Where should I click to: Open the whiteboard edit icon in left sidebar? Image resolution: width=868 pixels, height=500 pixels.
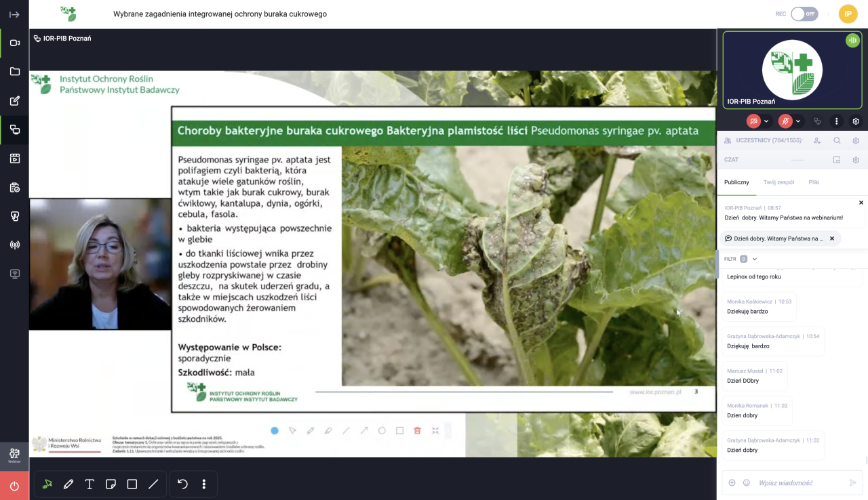(x=14, y=101)
